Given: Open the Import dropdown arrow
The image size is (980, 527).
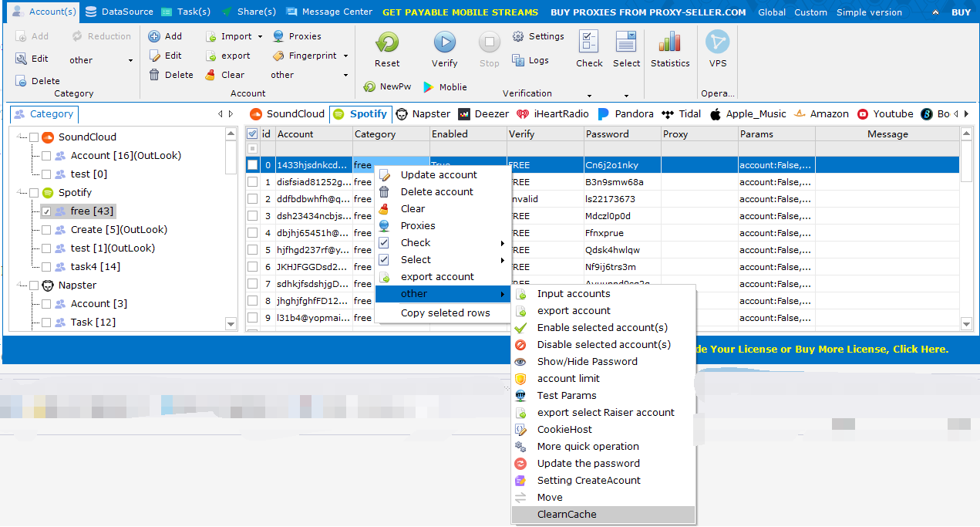Looking at the screenshot, I should (261, 36).
